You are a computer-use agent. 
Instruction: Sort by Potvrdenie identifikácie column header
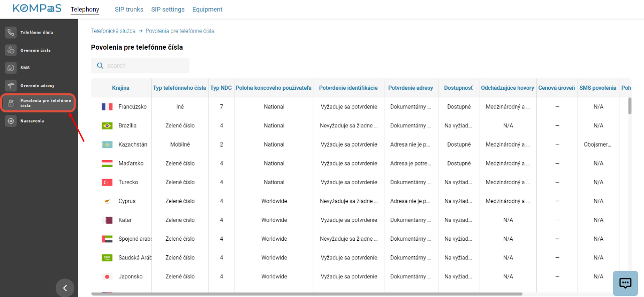348,88
